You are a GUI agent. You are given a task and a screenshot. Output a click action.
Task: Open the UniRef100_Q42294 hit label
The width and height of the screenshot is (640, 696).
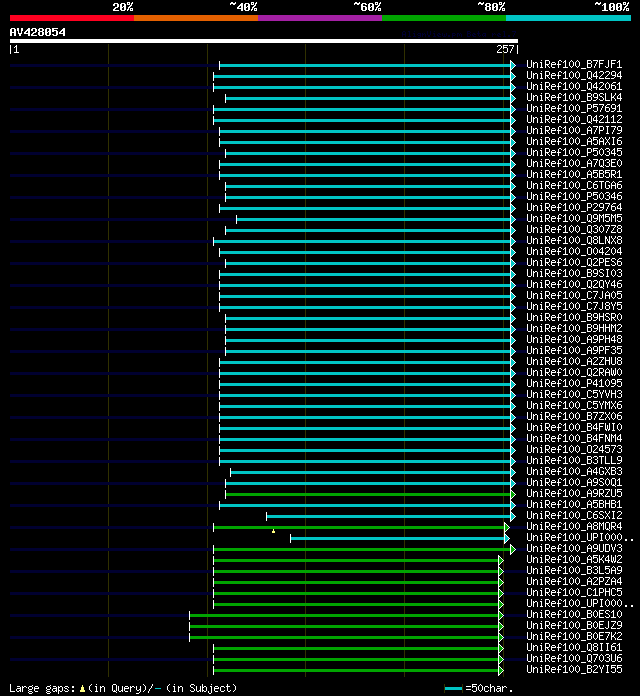[574, 75]
